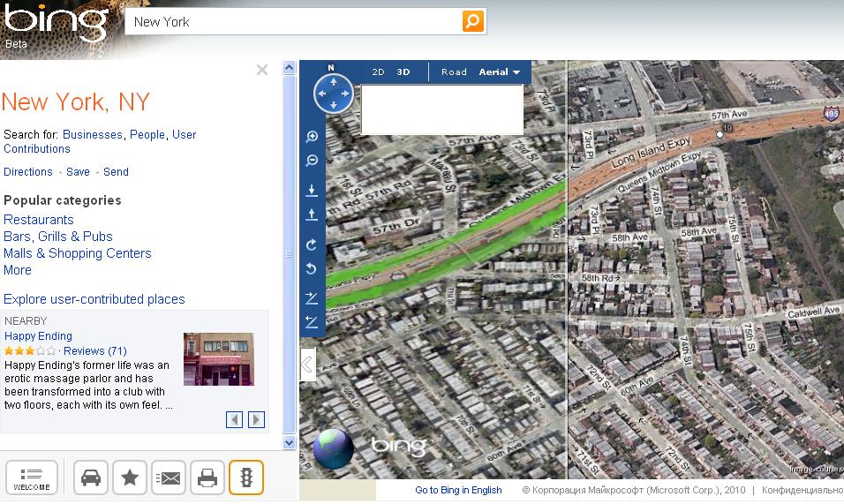Open People search link
The height and width of the screenshot is (504, 844).
click(147, 134)
